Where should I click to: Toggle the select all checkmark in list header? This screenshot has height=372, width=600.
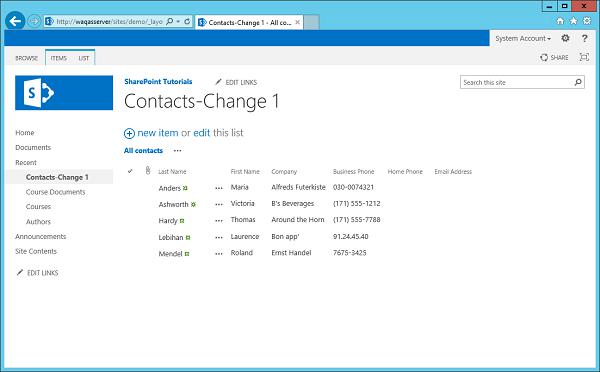(130, 171)
